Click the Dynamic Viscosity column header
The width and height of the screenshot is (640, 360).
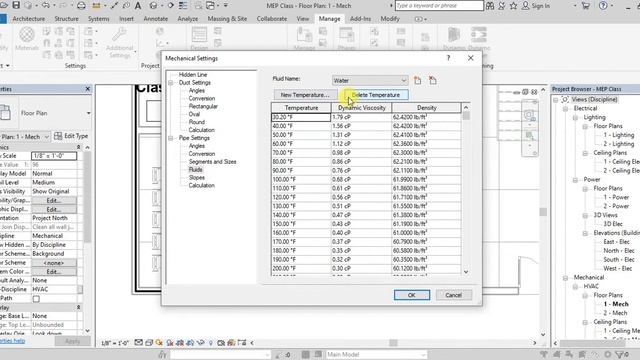tap(362, 108)
